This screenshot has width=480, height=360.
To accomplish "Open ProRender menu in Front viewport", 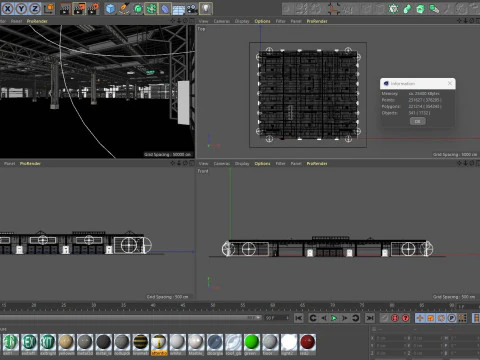I will 317,164.
